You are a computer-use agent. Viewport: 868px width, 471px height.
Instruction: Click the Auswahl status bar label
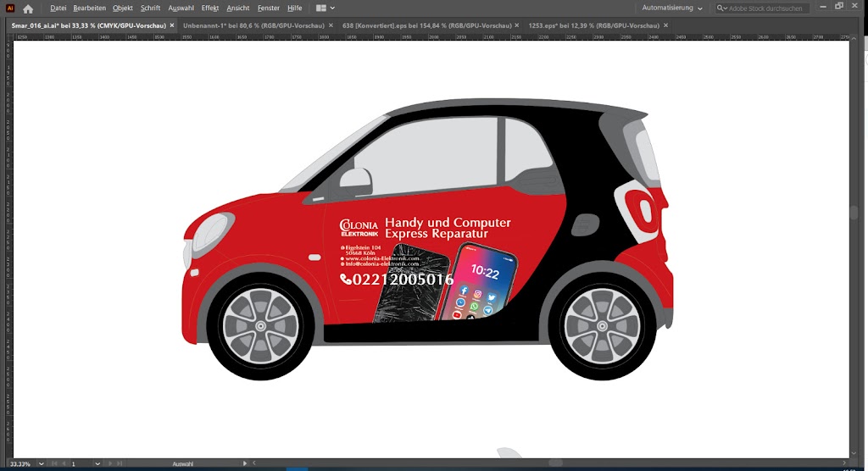pyautogui.click(x=183, y=464)
